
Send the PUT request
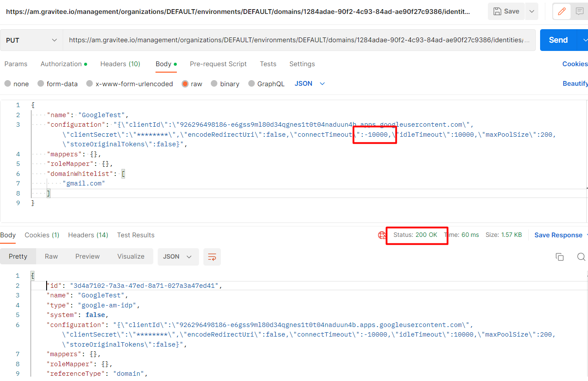tap(558, 40)
